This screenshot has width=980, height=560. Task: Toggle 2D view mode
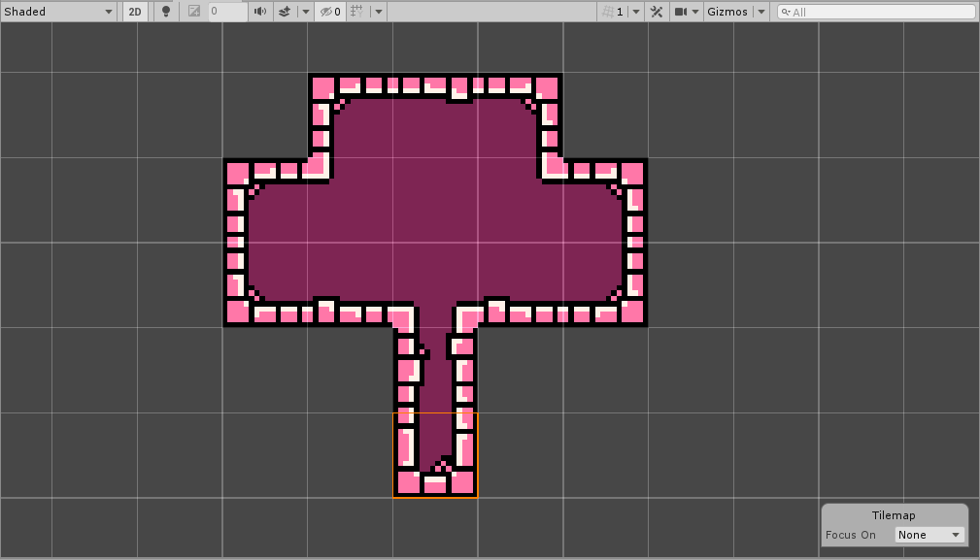point(136,12)
